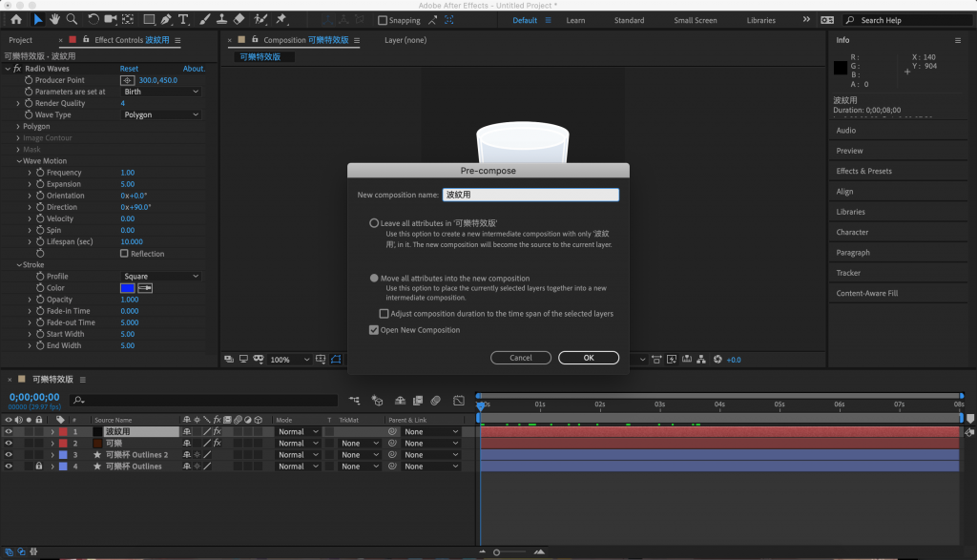The width and height of the screenshot is (977, 560).
Task: Uncheck Open New Composition checkbox
Action: click(x=374, y=330)
